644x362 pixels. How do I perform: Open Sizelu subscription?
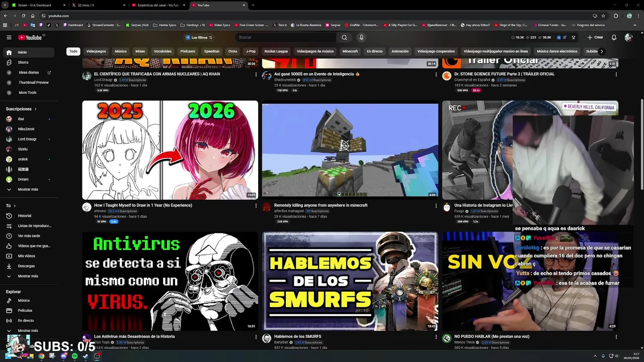point(28,149)
